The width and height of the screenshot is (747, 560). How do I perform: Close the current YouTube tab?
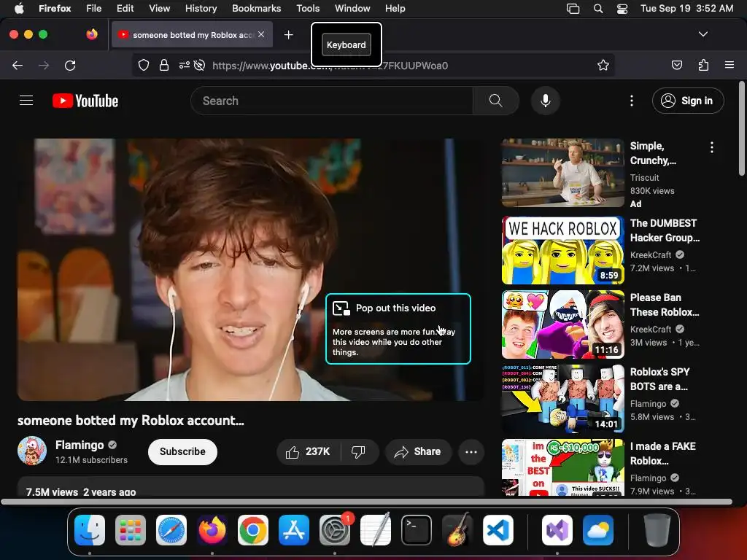261,34
